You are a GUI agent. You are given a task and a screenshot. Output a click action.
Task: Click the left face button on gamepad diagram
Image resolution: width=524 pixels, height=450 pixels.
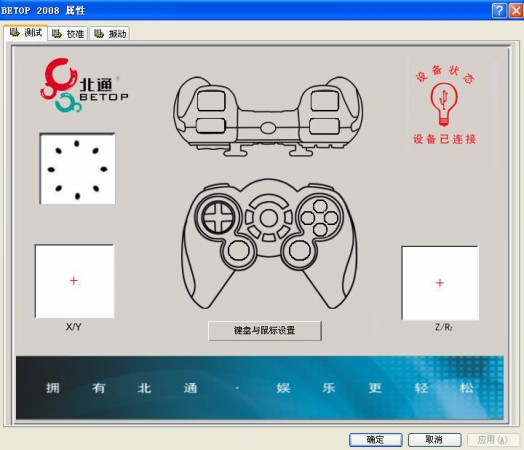(307, 218)
